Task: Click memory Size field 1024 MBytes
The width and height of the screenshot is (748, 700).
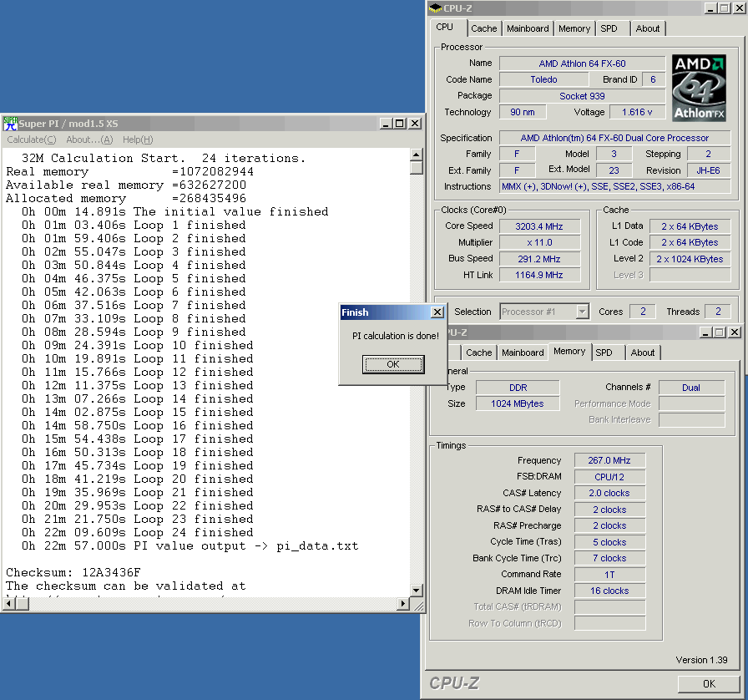Action: coord(518,403)
